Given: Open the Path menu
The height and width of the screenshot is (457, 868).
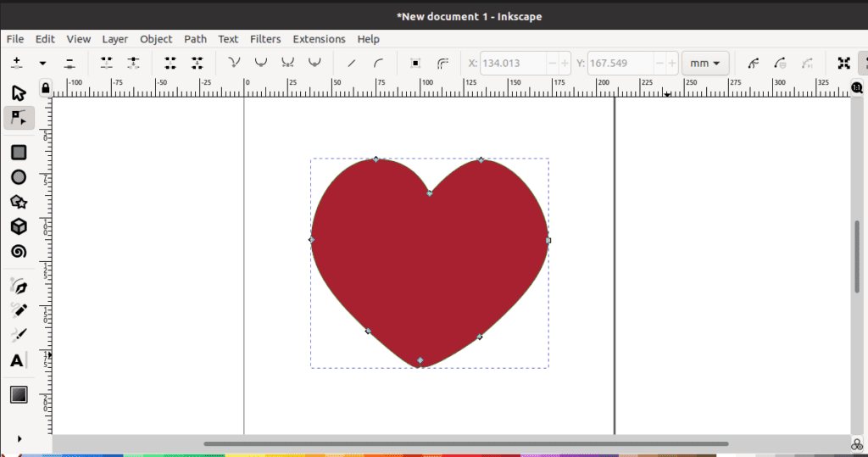Looking at the screenshot, I should click(195, 39).
